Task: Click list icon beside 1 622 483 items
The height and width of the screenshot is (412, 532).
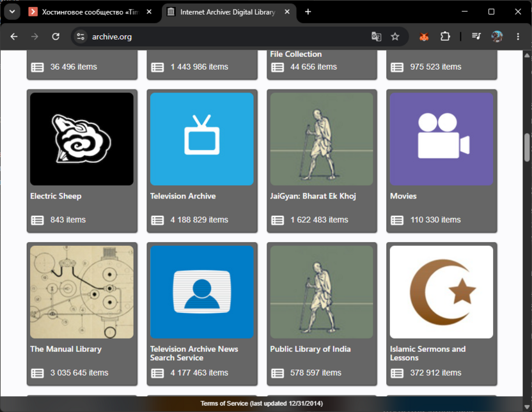Action: [x=278, y=220]
